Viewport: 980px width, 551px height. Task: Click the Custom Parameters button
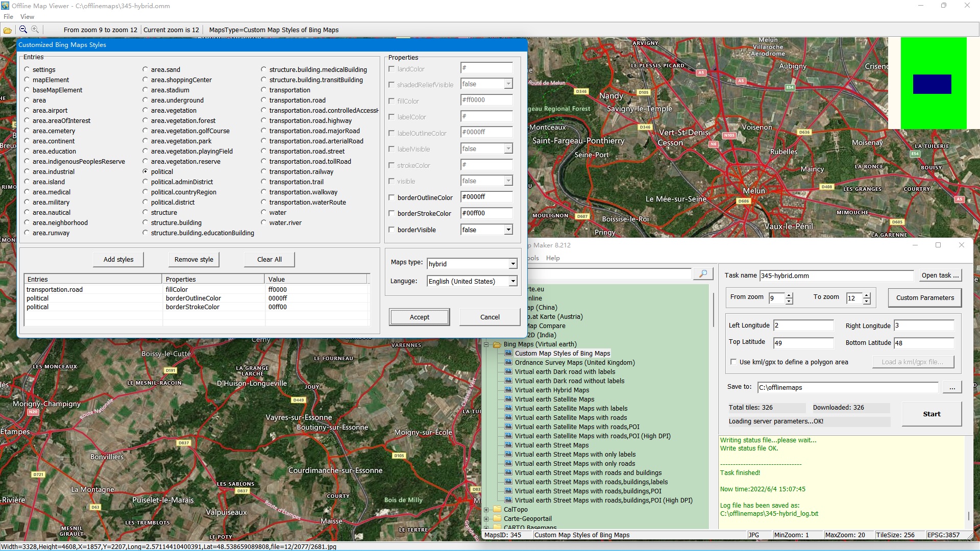pyautogui.click(x=925, y=297)
